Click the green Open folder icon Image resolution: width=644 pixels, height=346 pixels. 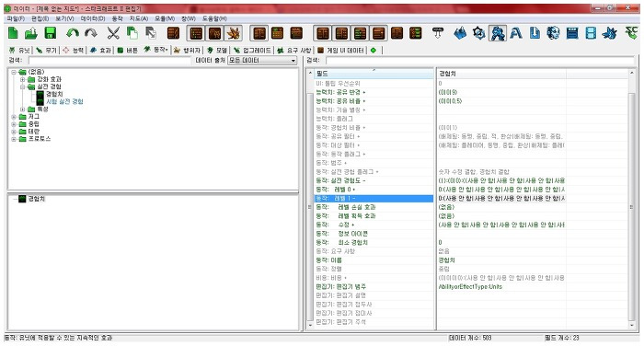click(x=30, y=33)
